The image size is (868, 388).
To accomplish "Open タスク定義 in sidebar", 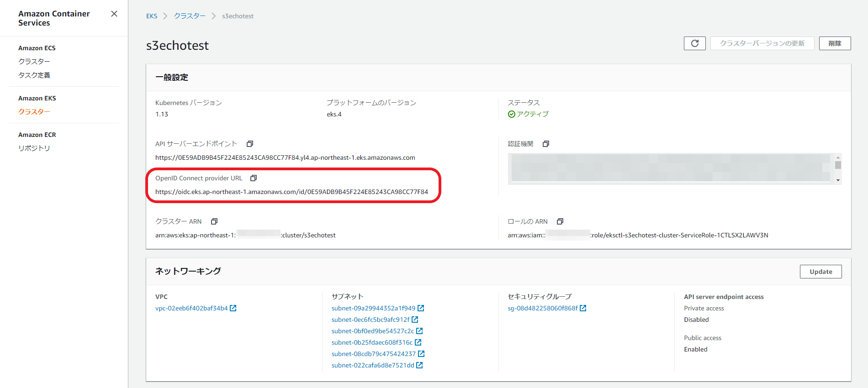I will click(34, 75).
